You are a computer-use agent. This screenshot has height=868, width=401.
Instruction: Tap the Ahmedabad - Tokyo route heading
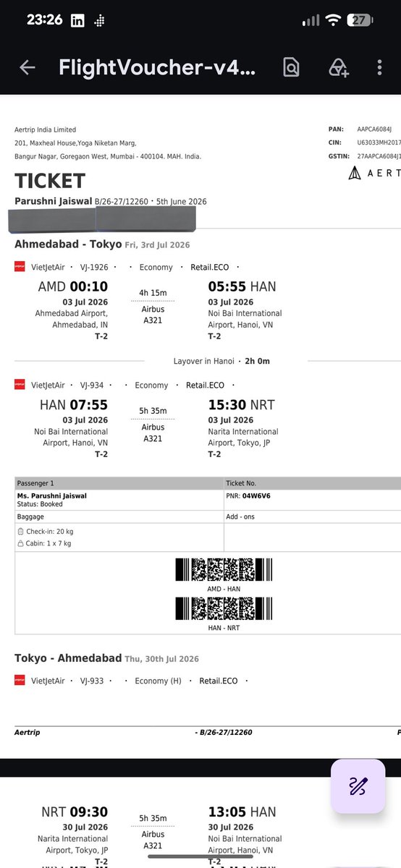click(69, 244)
